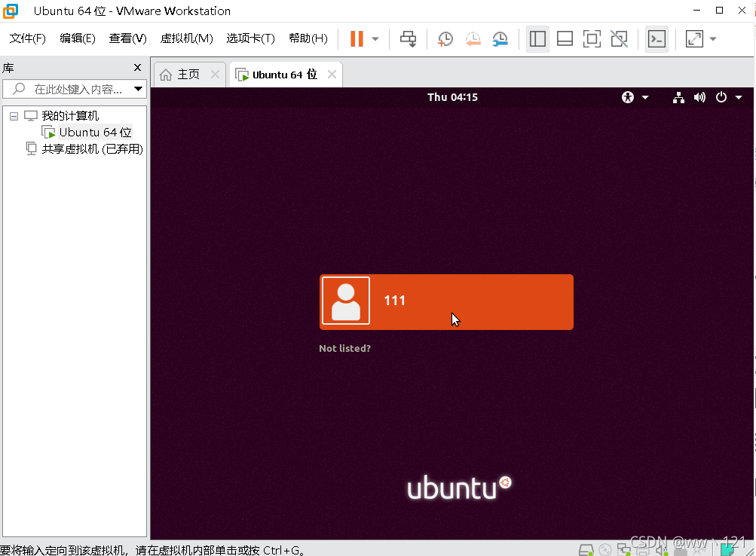Close the 主页 tab
The height and width of the screenshot is (556, 756).
[215, 74]
